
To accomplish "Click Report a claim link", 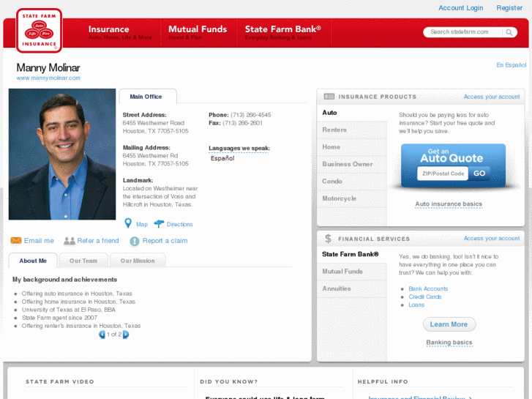I will pyautogui.click(x=165, y=241).
